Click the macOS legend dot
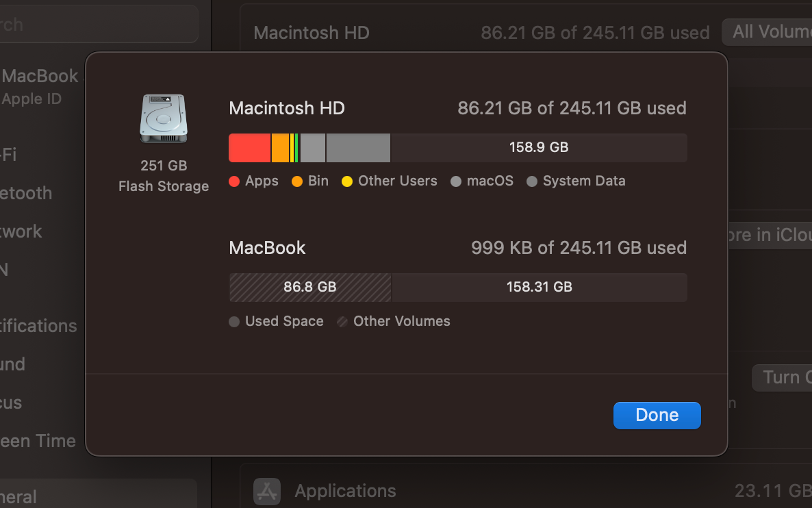This screenshot has height=508, width=812. [455, 181]
